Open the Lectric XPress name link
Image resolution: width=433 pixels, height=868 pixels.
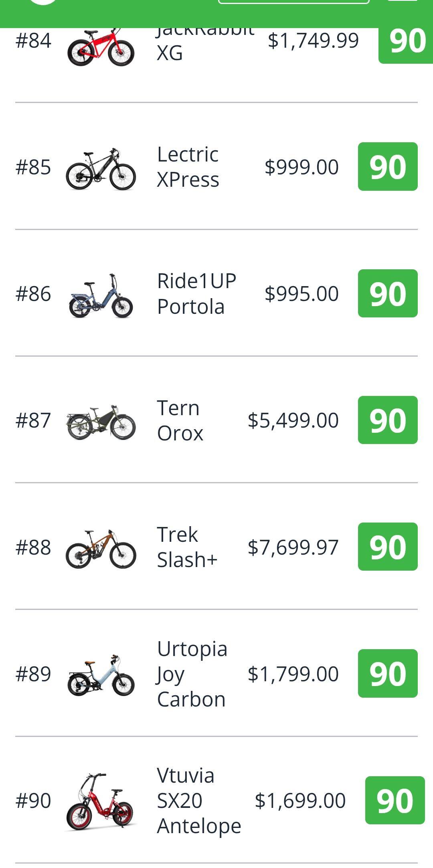point(188,167)
